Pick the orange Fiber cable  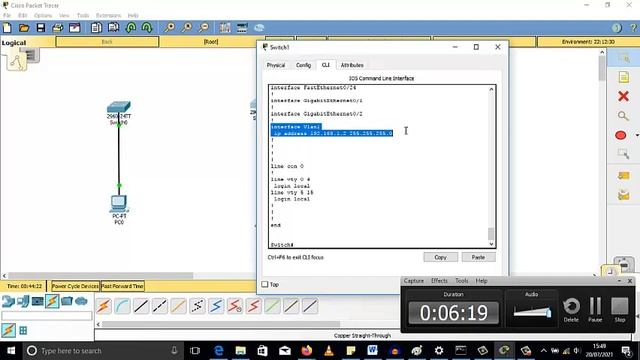pyautogui.click(x=178, y=306)
